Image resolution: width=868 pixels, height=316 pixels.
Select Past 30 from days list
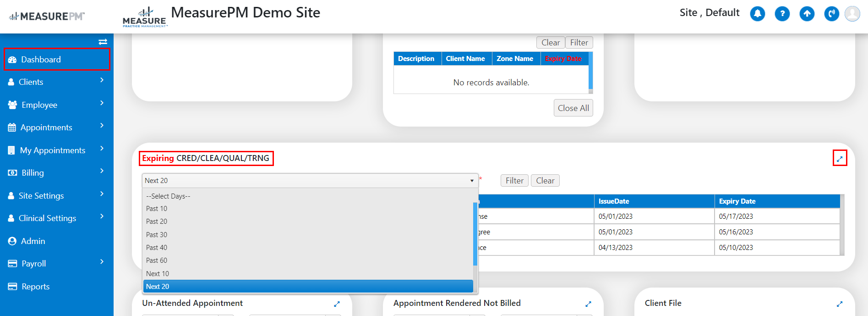click(x=308, y=235)
